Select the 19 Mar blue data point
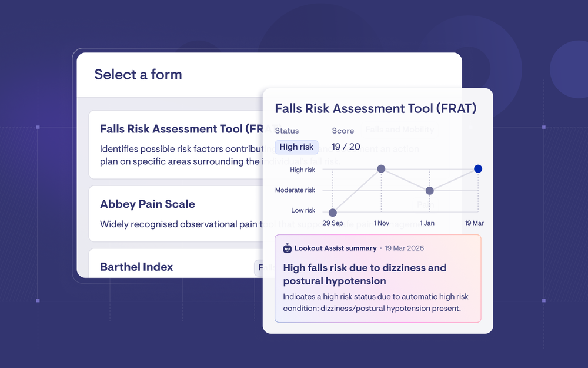 (477, 169)
